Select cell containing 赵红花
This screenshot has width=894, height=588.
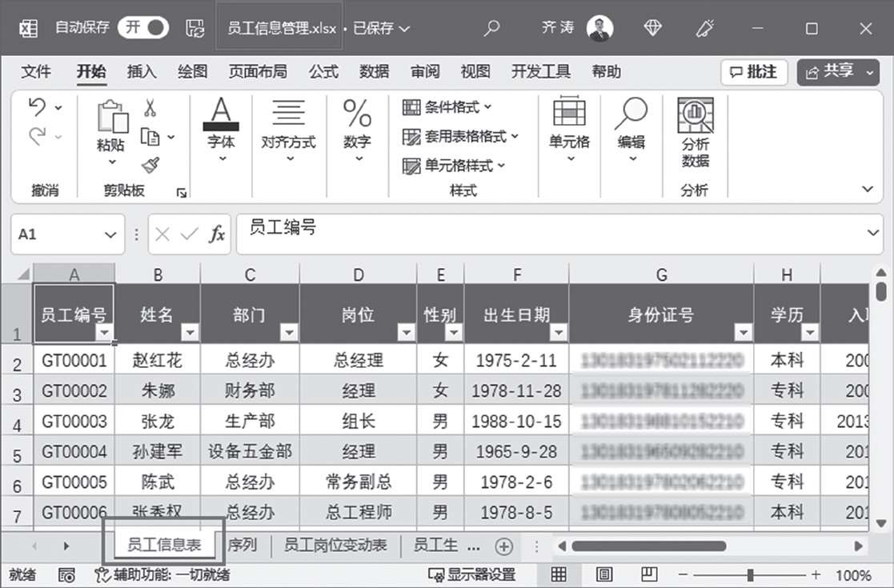(157, 360)
